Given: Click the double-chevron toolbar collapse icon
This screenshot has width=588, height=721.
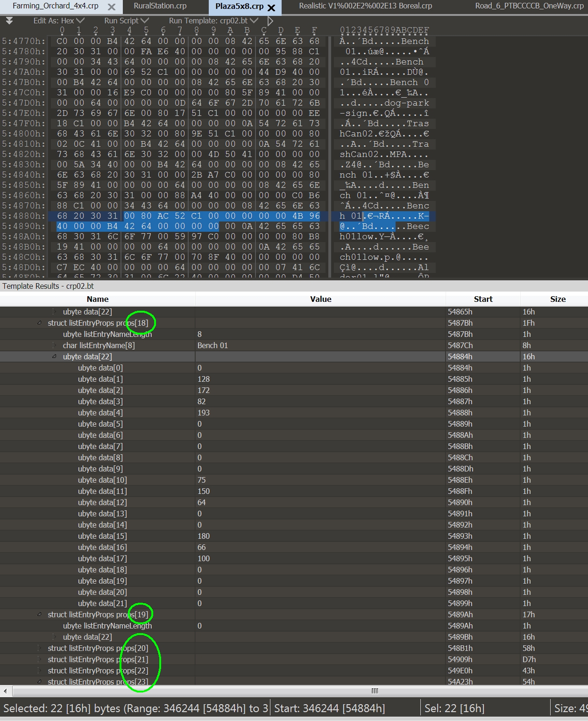Looking at the screenshot, I should pos(9,21).
